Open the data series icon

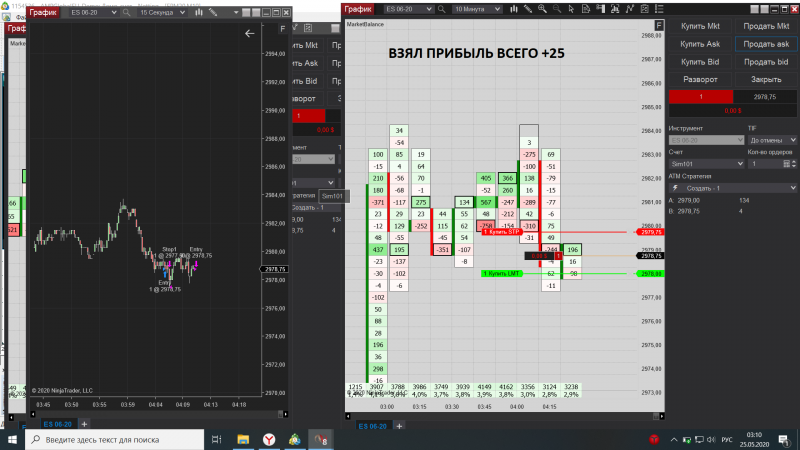[x=615, y=9]
